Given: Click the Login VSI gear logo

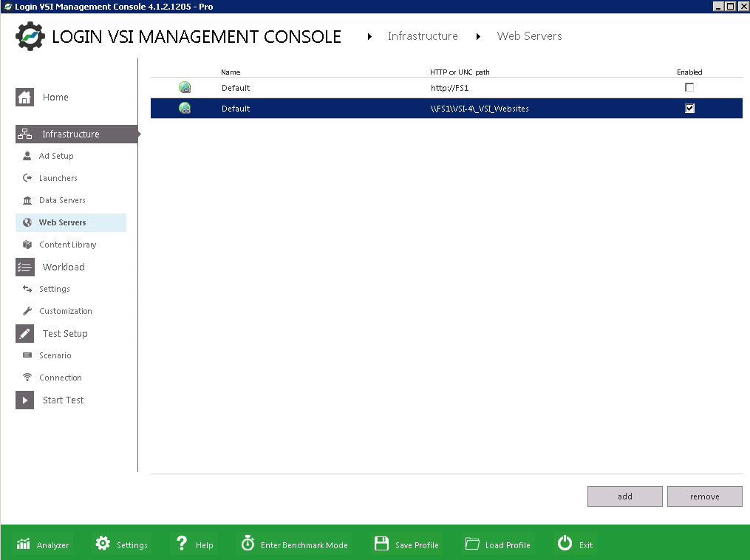Looking at the screenshot, I should (30, 36).
